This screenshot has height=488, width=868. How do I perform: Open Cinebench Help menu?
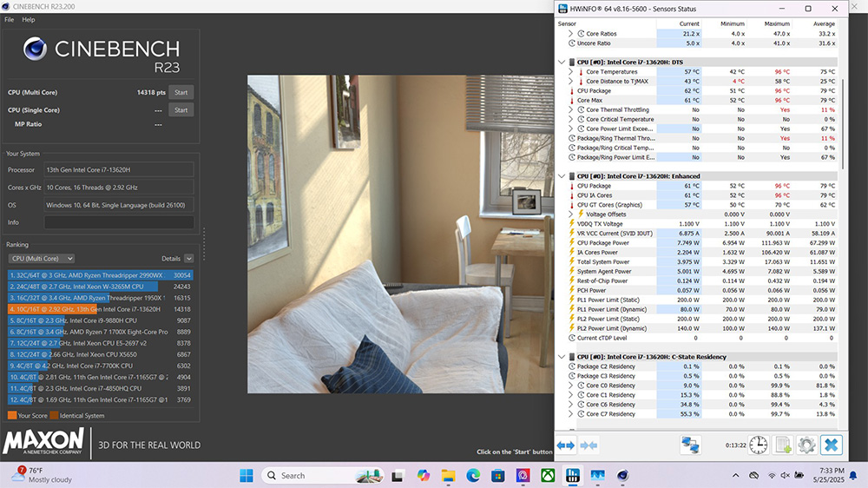coord(29,19)
